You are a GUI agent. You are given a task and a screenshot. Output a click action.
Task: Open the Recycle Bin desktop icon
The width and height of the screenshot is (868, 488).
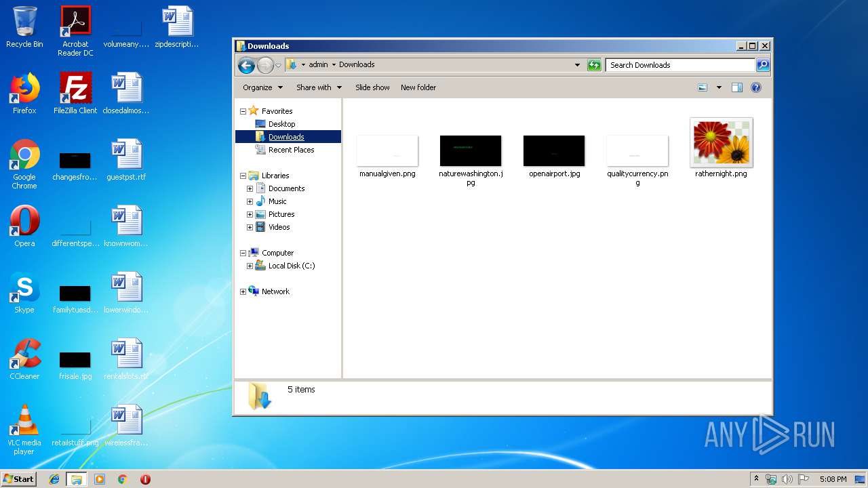click(24, 27)
